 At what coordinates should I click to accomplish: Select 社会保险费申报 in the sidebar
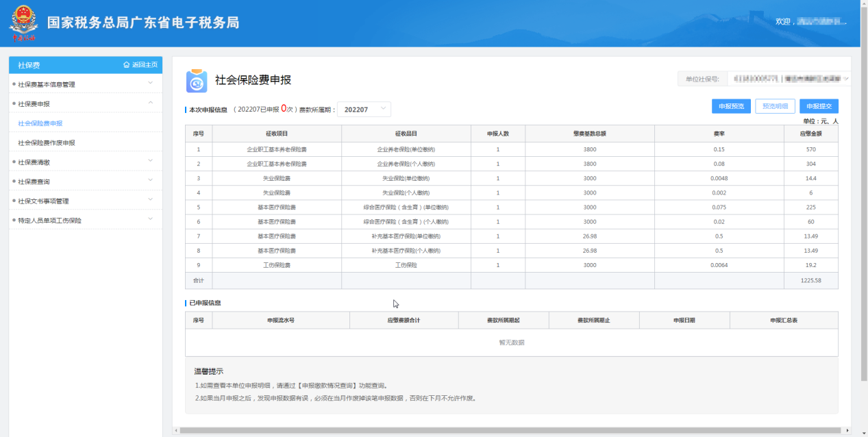coord(40,123)
